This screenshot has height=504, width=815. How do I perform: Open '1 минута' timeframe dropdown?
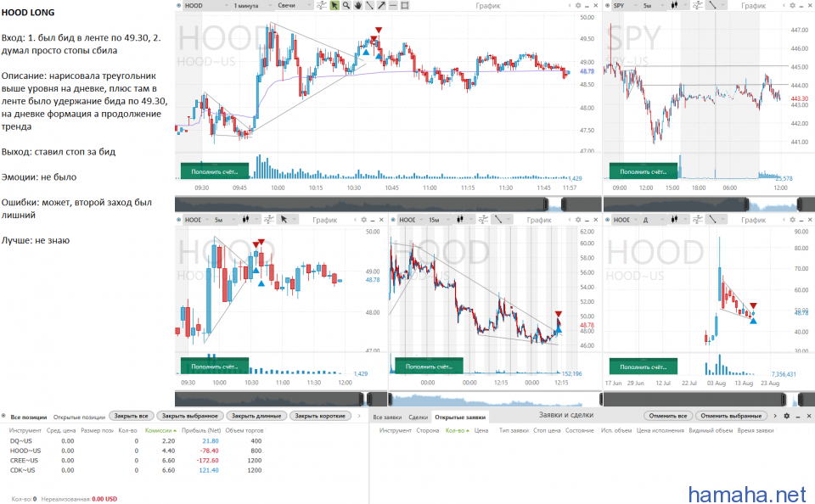point(252,5)
